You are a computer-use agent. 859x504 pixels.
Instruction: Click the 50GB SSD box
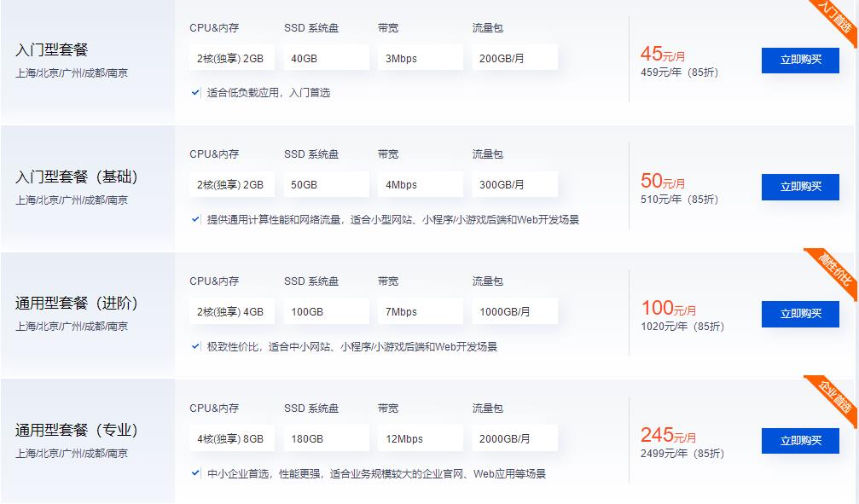tap(326, 184)
